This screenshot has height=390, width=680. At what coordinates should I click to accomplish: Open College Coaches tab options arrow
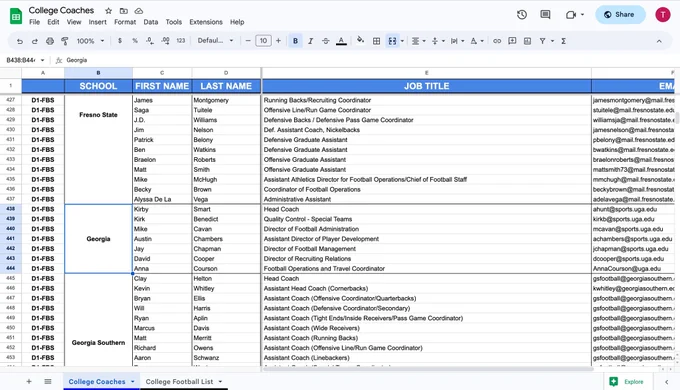133,382
